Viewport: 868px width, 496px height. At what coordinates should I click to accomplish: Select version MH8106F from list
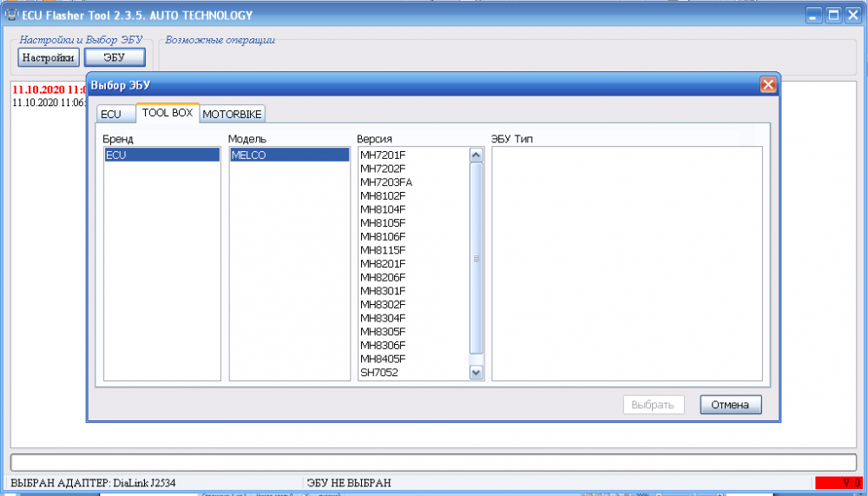pyautogui.click(x=383, y=236)
